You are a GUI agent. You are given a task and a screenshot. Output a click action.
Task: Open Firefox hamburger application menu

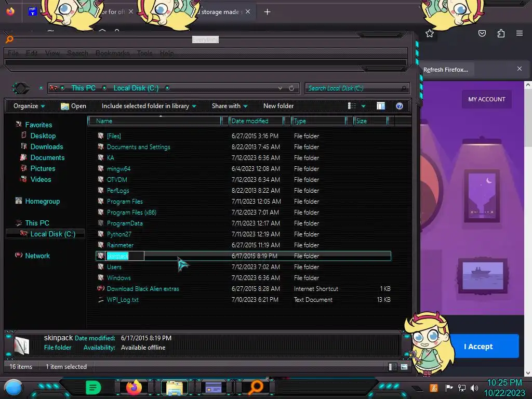point(520,33)
